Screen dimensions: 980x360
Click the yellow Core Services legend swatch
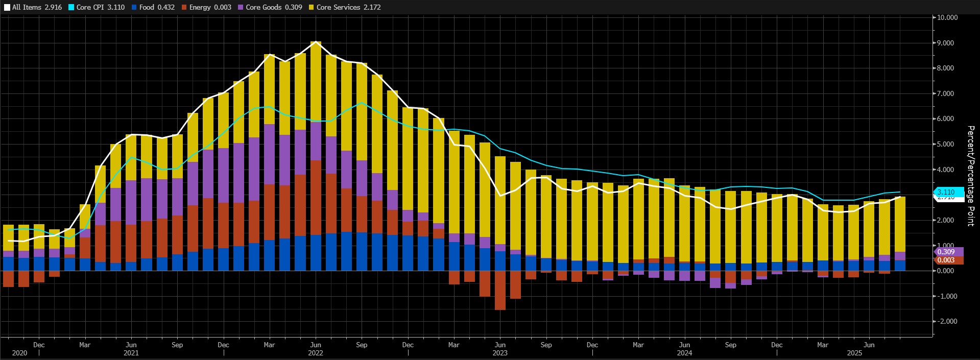coord(311,8)
